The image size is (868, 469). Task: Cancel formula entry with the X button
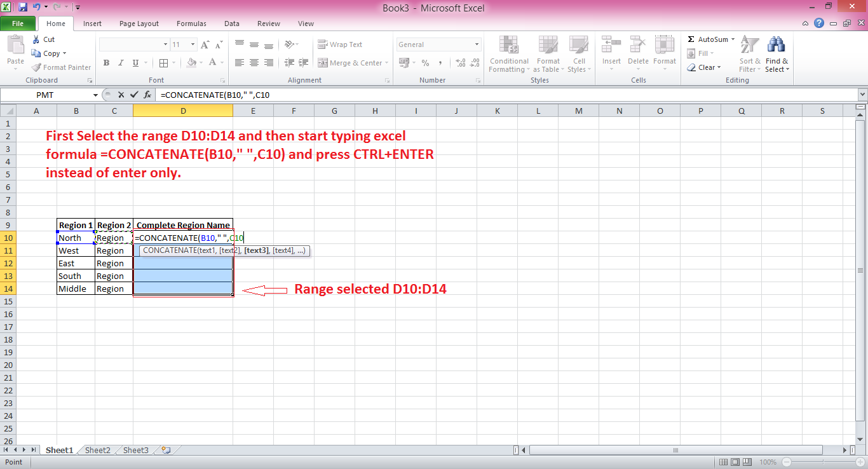pos(121,94)
